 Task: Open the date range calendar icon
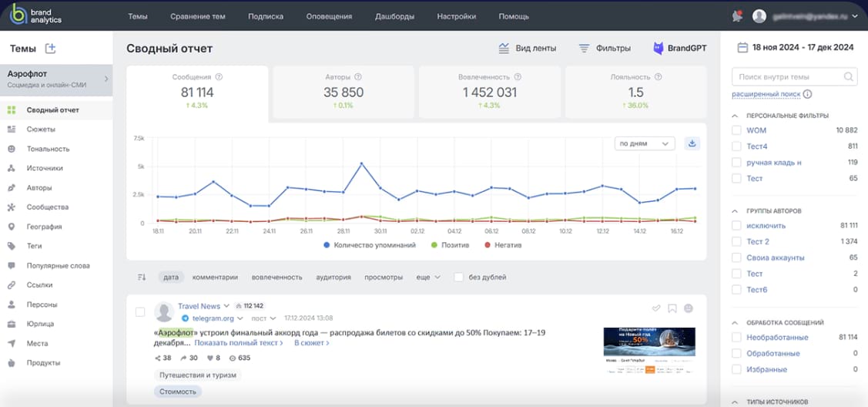click(742, 48)
